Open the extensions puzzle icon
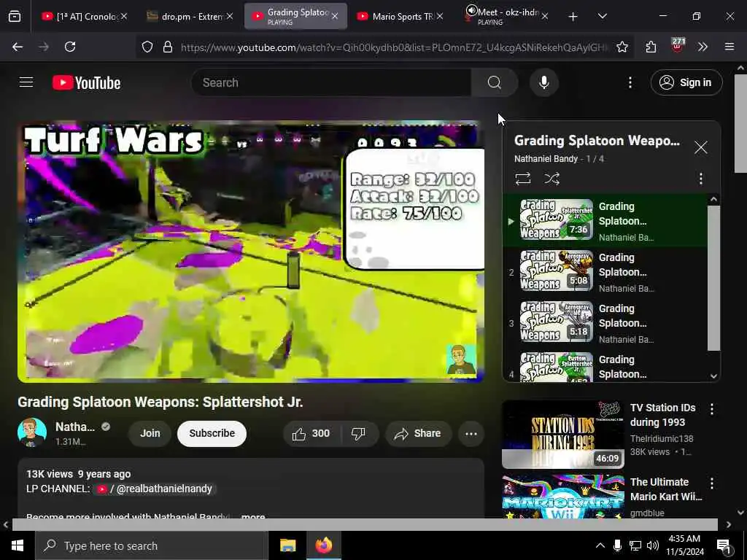Image resolution: width=747 pixels, height=560 pixels. click(651, 47)
